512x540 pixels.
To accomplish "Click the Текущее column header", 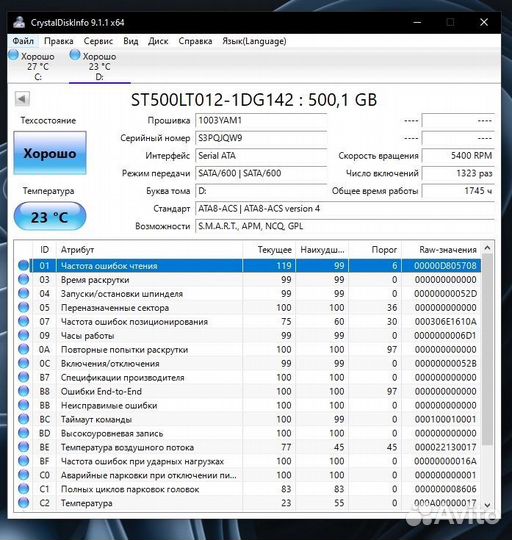I will tap(269, 250).
